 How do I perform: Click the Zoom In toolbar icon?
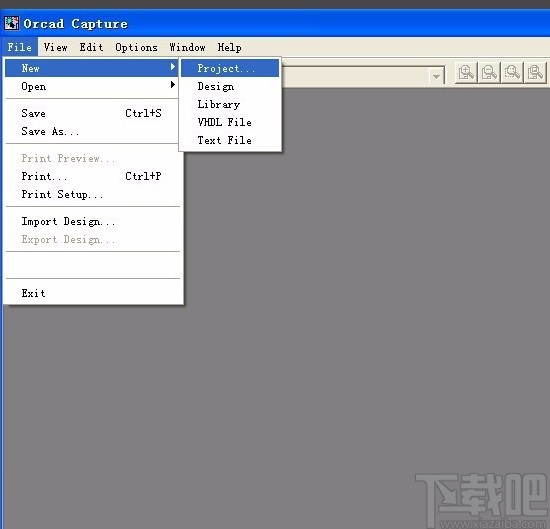click(466, 73)
